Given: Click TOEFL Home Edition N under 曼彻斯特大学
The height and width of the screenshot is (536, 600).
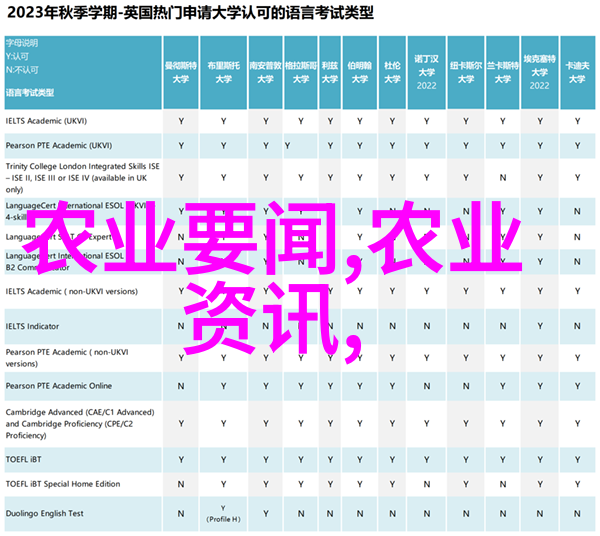Looking at the screenshot, I should (x=181, y=485).
